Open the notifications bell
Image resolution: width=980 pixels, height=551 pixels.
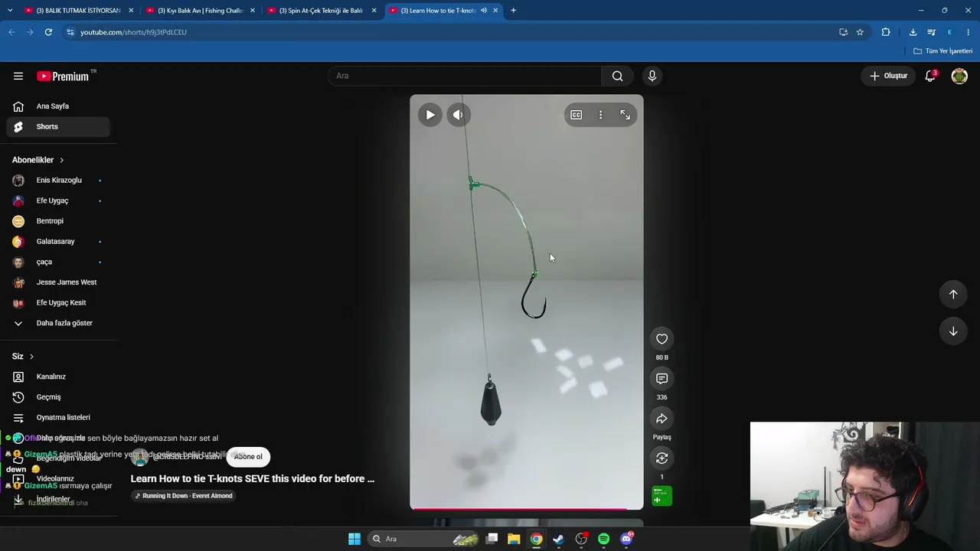(930, 76)
